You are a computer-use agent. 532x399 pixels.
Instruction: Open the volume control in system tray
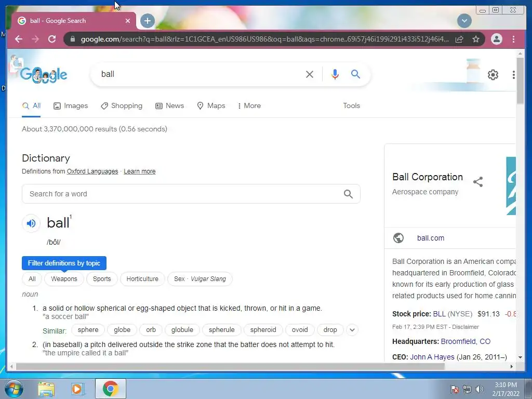pos(479,389)
